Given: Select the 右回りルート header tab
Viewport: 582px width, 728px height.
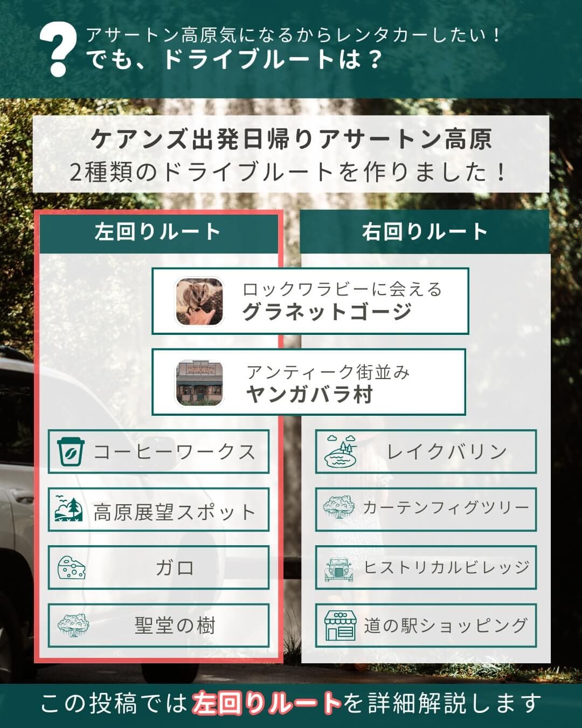Looking at the screenshot, I should (425, 232).
